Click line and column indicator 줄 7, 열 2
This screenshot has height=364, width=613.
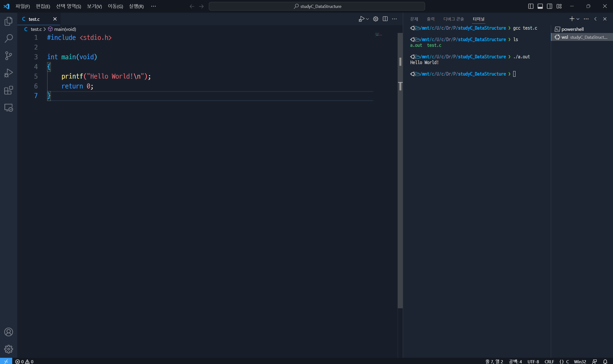494,361
